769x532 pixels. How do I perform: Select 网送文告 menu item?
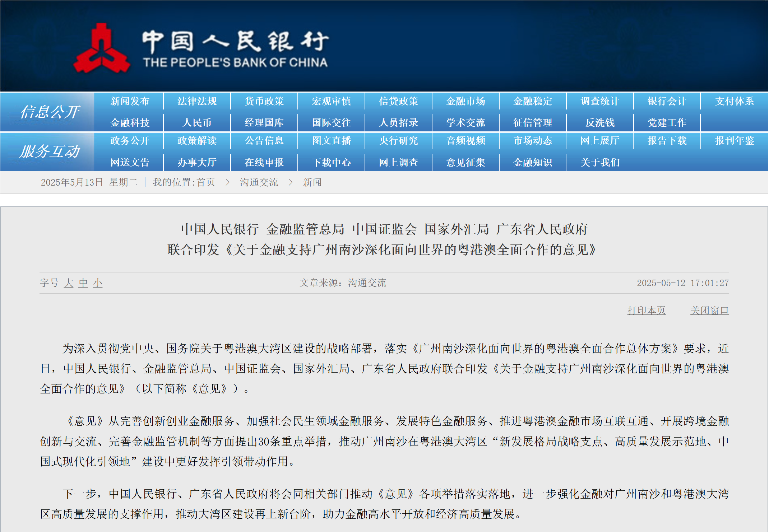point(130,163)
